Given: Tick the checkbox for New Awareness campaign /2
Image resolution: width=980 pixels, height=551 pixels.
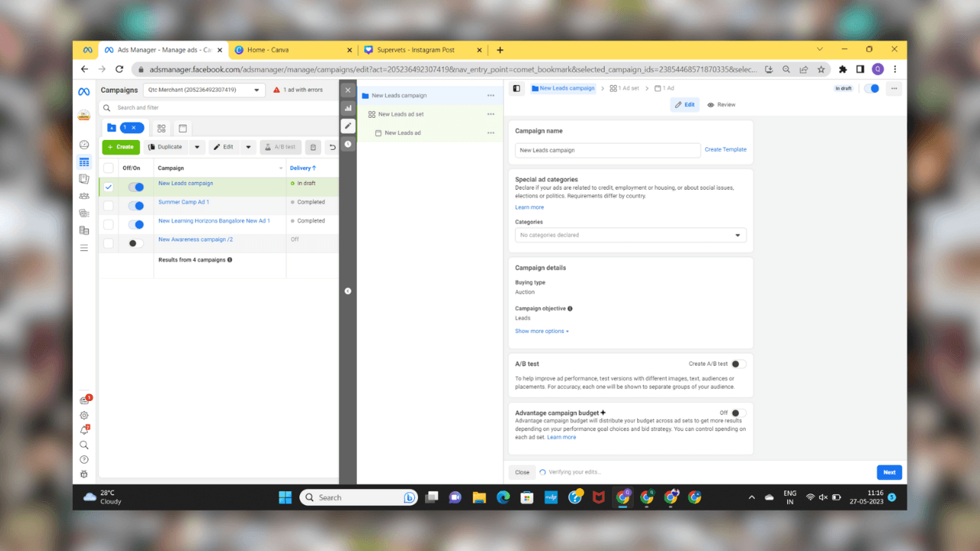Looking at the screenshot, I should click(x=109, y=243).
